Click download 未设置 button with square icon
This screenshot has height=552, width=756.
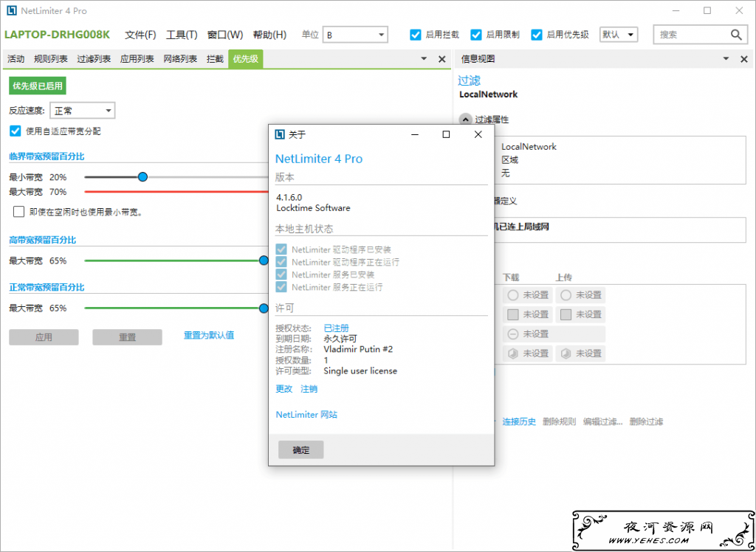click(x=527, y=314)
